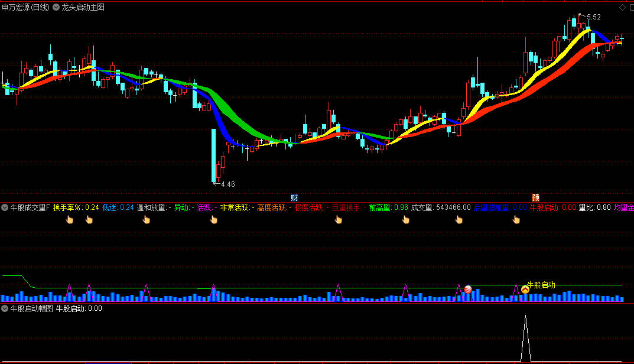Expand the 牛股成交量F indicator menu arrow
Screen dimensions: 634x364
tap(5, 207)
